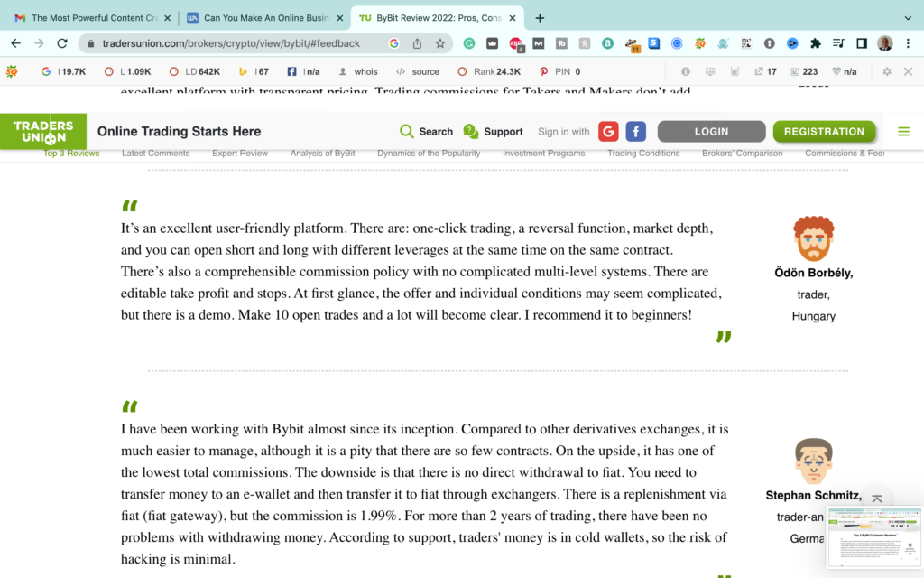Click the SEOquake toolbar extension icon

700,43
